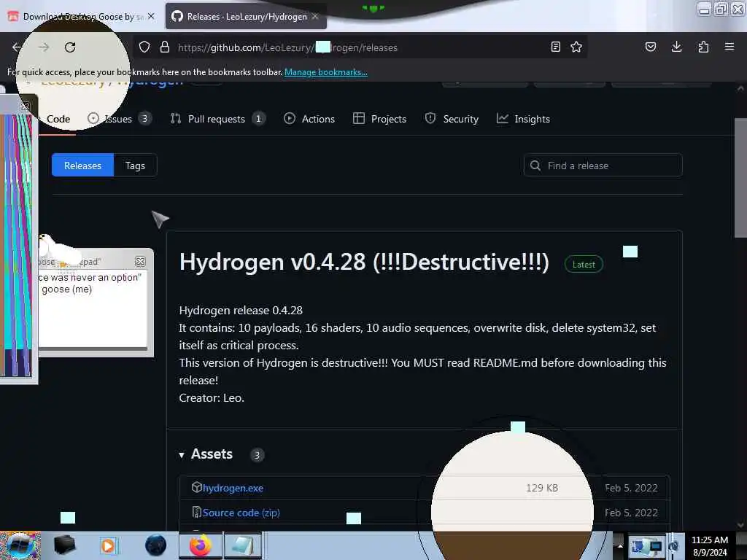Toggle reader view icon in address bar
Image resolution: width=747 pixels, height=560 pixels.
(x=555, y=47)
